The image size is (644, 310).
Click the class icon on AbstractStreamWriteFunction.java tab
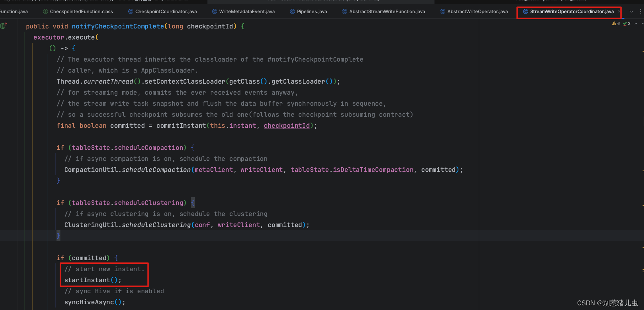click(x=345, y=11)
